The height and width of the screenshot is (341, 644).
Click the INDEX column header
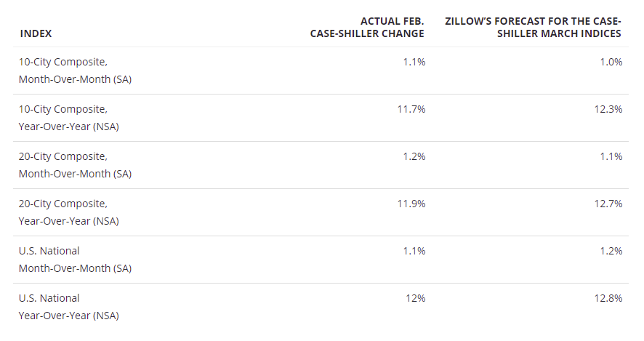tap(36, 33)
